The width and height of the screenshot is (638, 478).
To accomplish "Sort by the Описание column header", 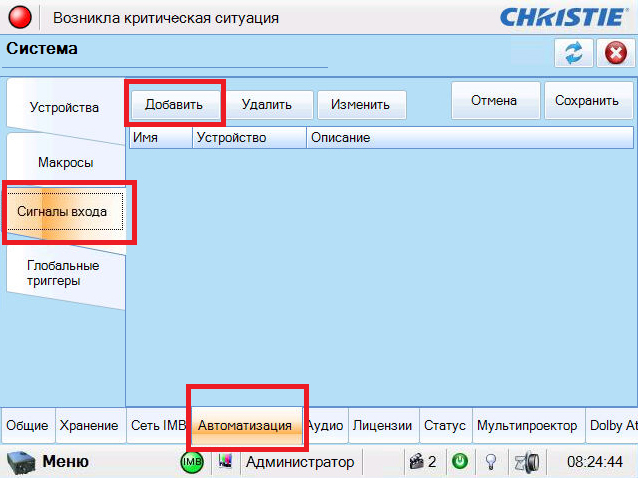I will [x=470, y=138].
